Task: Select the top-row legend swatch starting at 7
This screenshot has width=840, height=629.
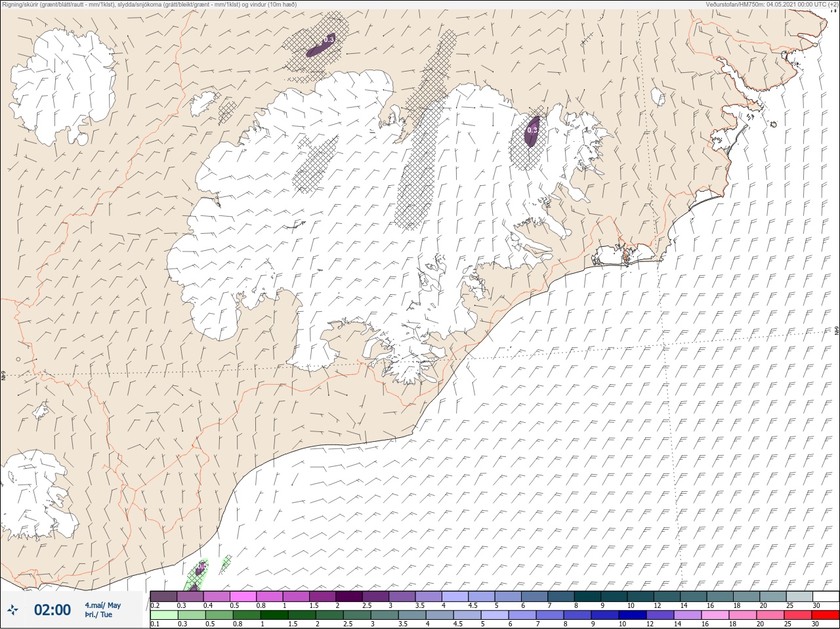Action: tap(561, 596)
